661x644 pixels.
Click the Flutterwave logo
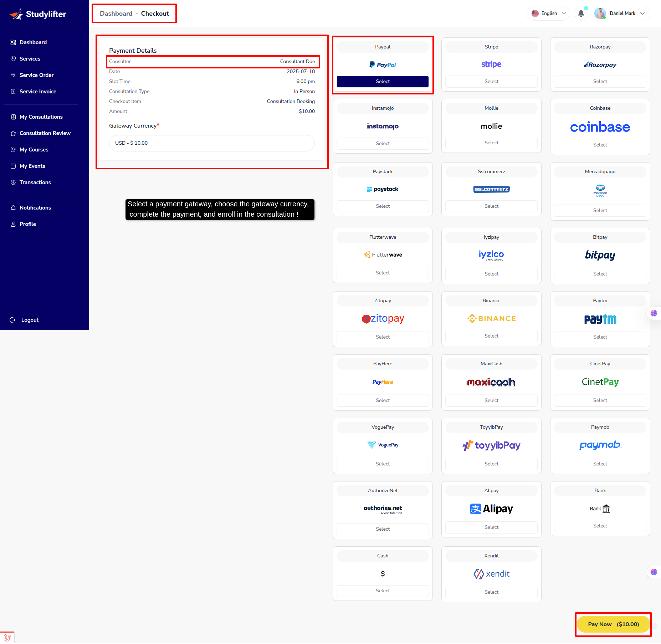tap(383, 255)
